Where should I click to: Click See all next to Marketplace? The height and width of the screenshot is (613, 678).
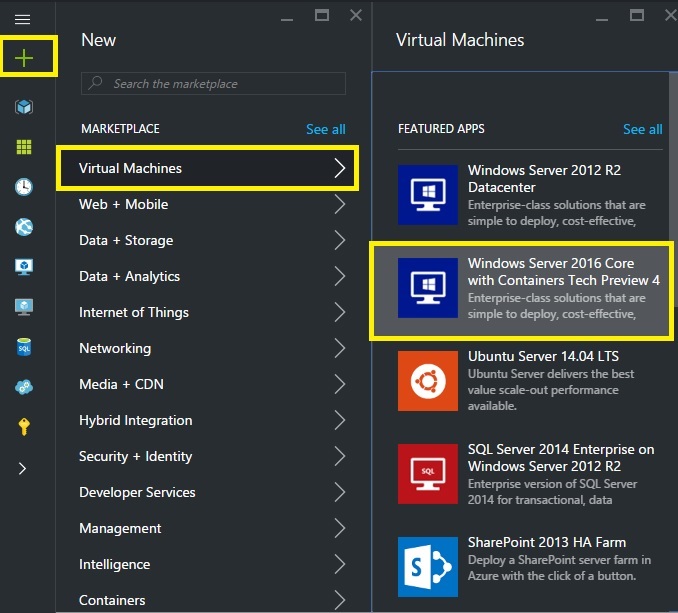(325, 129)
